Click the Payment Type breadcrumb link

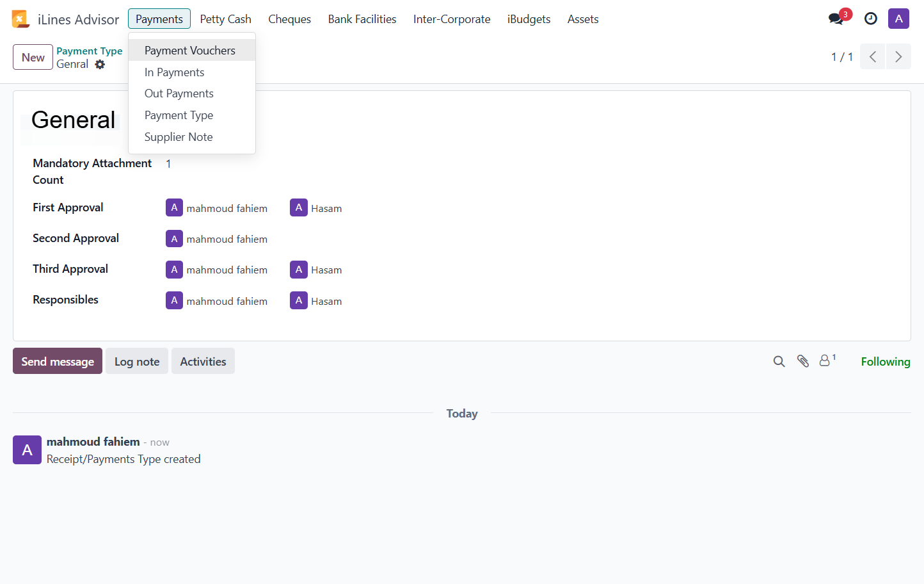click(x=90, y=51)
